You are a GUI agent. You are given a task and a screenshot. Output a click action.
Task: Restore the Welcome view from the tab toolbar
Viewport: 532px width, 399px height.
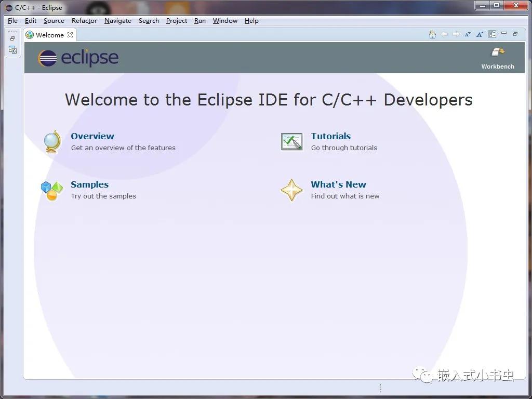[x=515, y=34]
